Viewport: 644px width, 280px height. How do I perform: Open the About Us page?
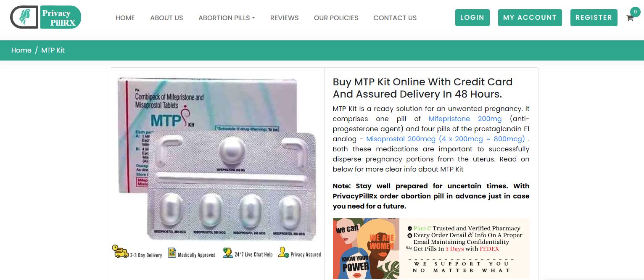[x=166, y=18]
